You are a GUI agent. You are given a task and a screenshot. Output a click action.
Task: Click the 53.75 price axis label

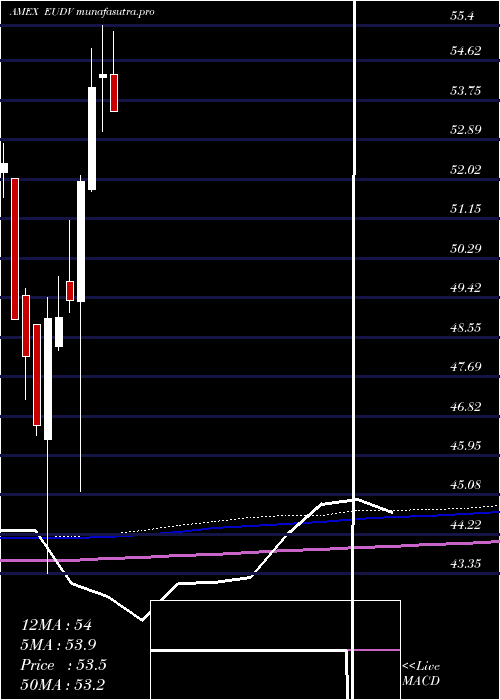(466, 91)
